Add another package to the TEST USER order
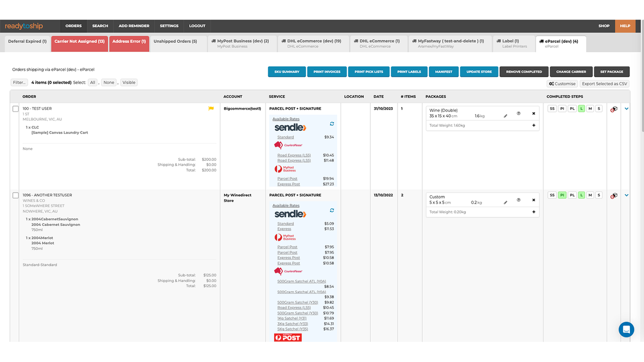Image resolution: width=644 pixels, height=362 pixels. [x=533, y=125]
